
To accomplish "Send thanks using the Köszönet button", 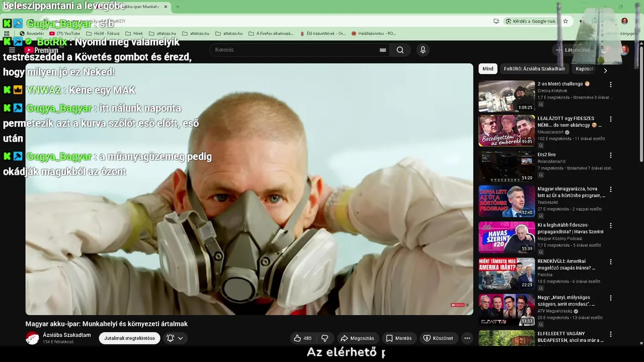I will tap(438, 338).
